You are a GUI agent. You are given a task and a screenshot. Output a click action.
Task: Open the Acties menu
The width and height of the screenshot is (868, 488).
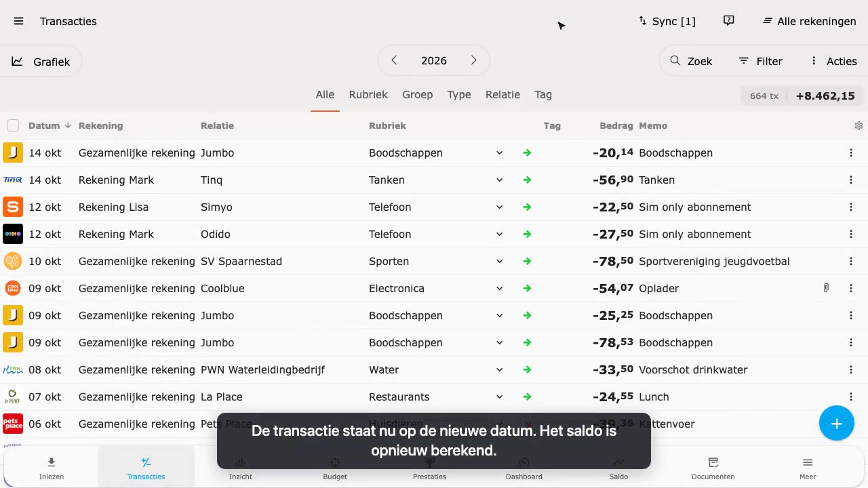pyautogui.click(x=833, y=61)
